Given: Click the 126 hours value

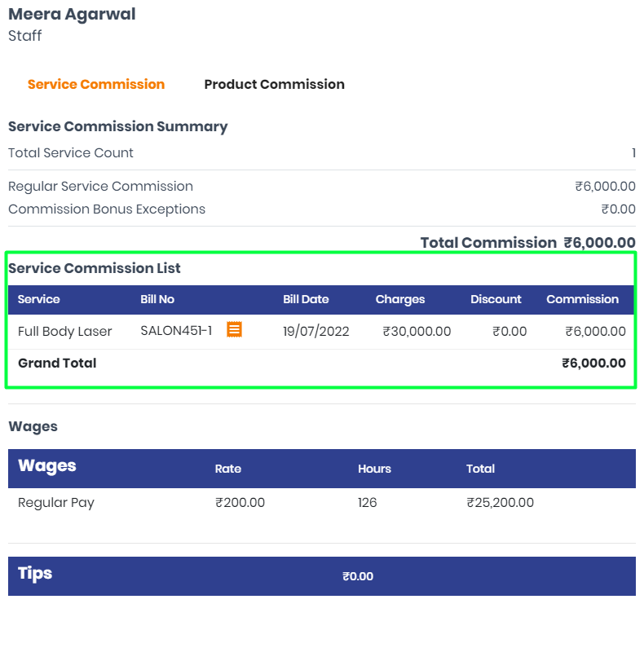Looking at the screenshot, I should [x=368, y=503].
